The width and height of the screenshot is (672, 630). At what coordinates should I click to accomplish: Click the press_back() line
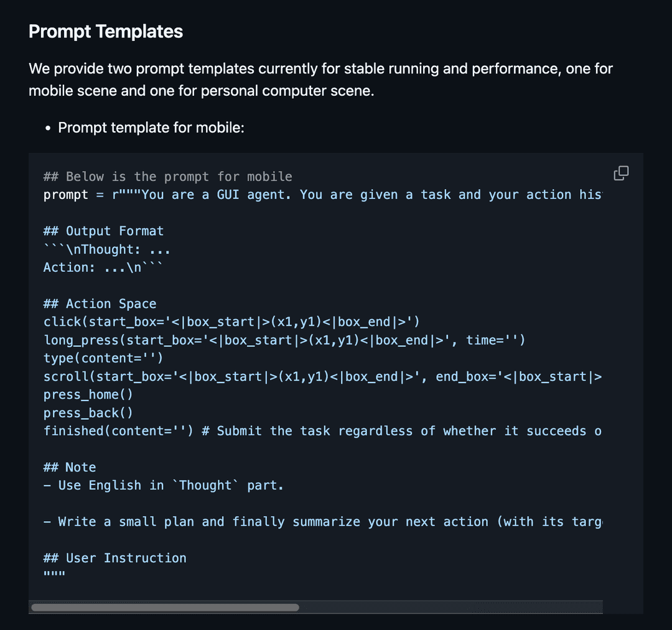(88, 413)
